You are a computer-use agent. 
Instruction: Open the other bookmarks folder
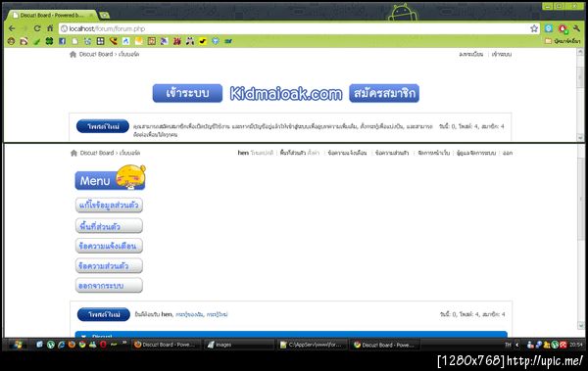pyautogui.click(x=563, y=41)
